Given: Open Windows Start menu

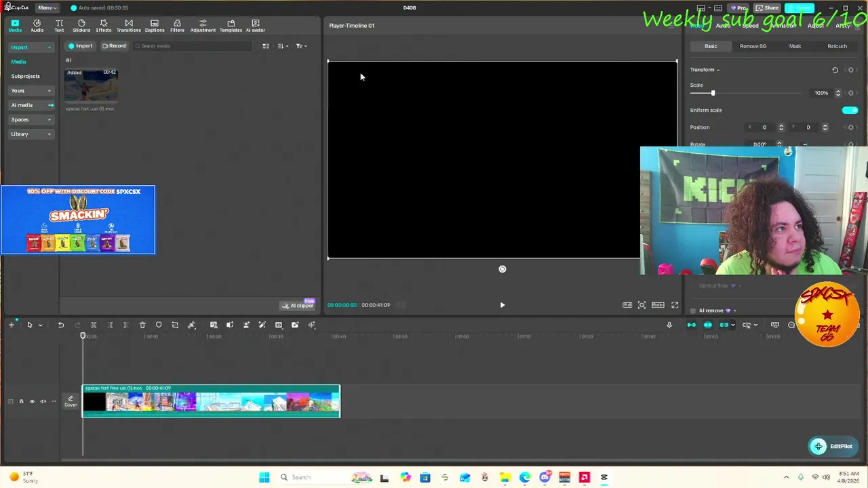Looking at the screenshot, I should point(264,477).
